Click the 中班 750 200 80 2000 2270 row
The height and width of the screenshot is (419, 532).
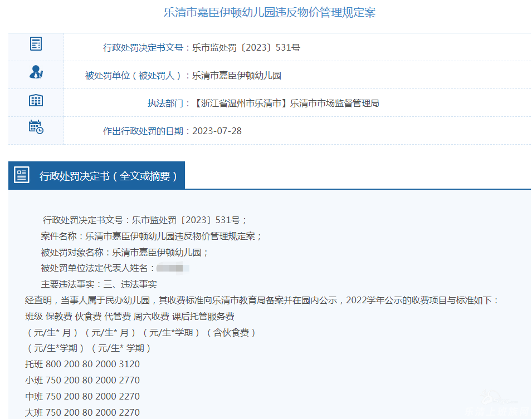82,396
